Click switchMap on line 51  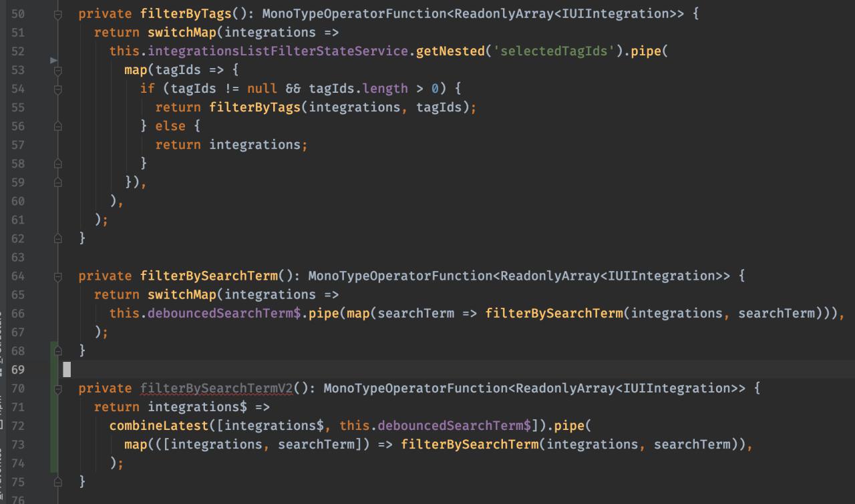pyautogui.click(x=182, y=33)
